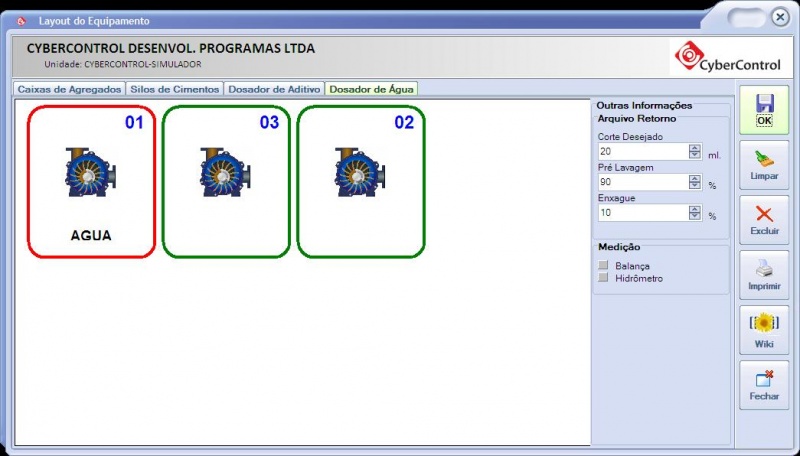Increase the Enxague percentage
Viewport: 800px width, 456px height.
[694, 209]
